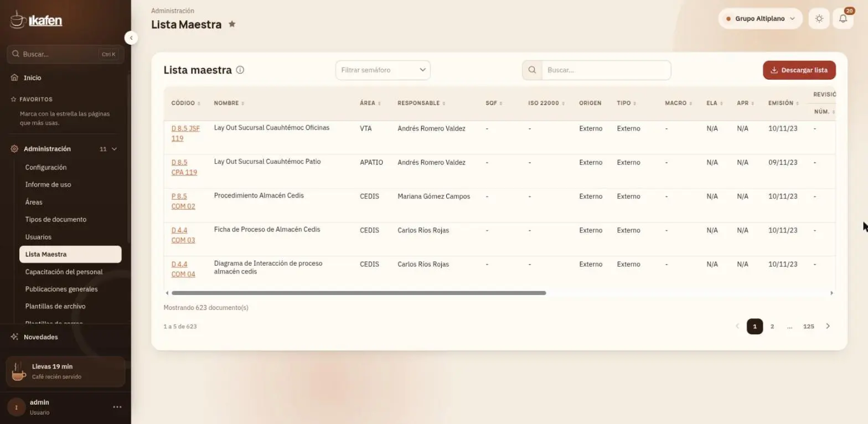Click the Ikafen coffee cup logo
868x424 pixels.
click(x=18, y=19)
